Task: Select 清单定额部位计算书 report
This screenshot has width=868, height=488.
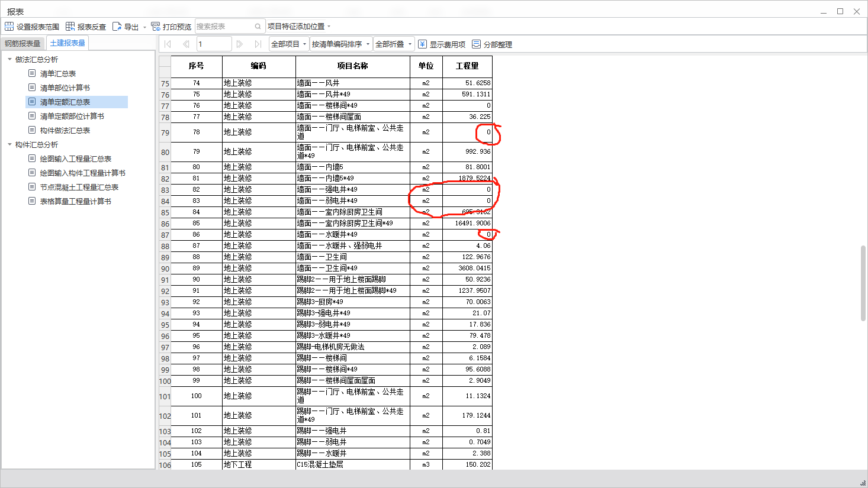Action: coord(72,116)
